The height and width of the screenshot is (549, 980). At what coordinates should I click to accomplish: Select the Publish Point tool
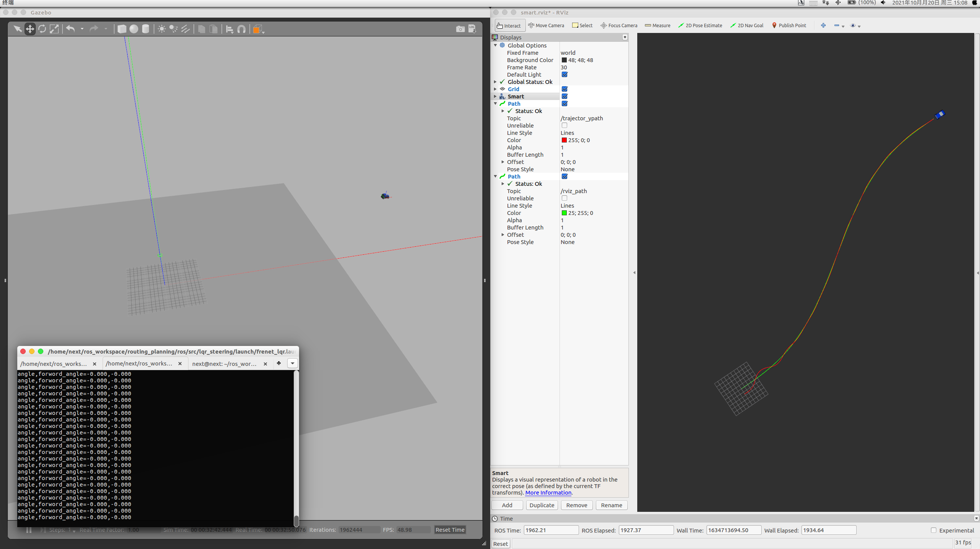pos(789,25)
